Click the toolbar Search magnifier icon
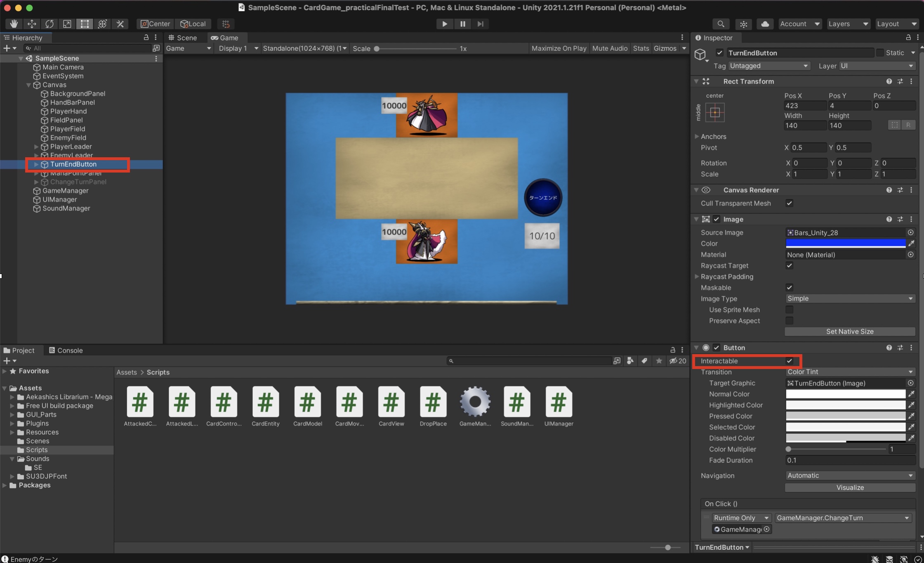The image size is (924, 563). click(x=721, y=24)
